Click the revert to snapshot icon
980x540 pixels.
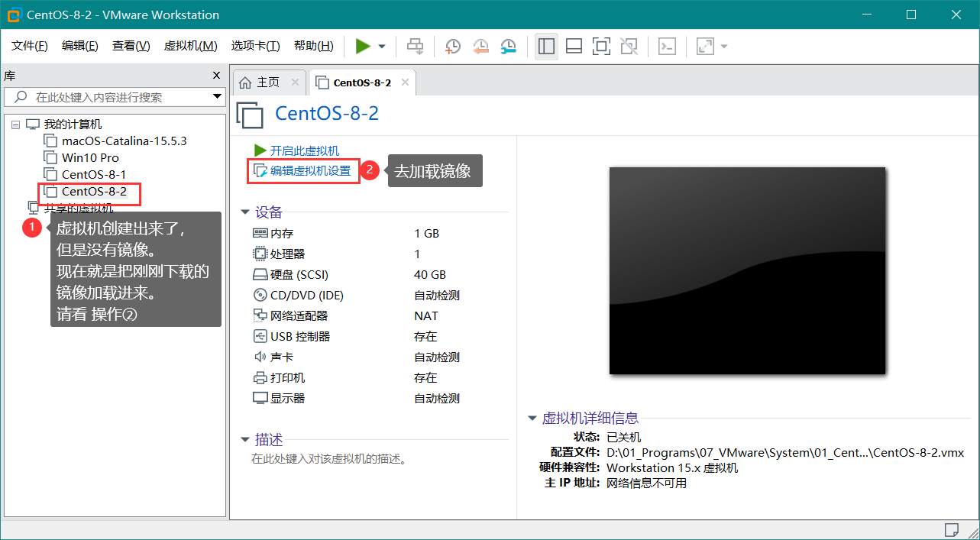click(480, 47)
